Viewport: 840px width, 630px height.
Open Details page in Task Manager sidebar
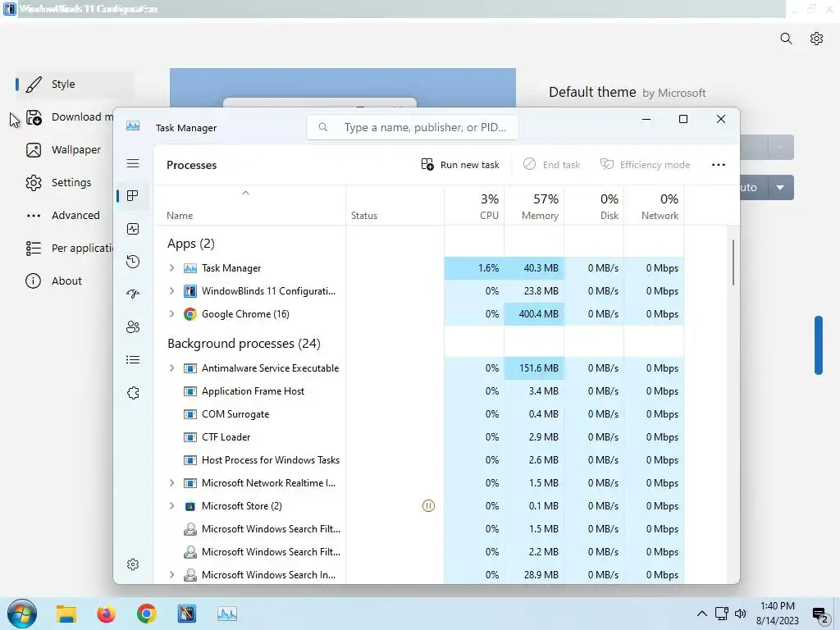133,359
